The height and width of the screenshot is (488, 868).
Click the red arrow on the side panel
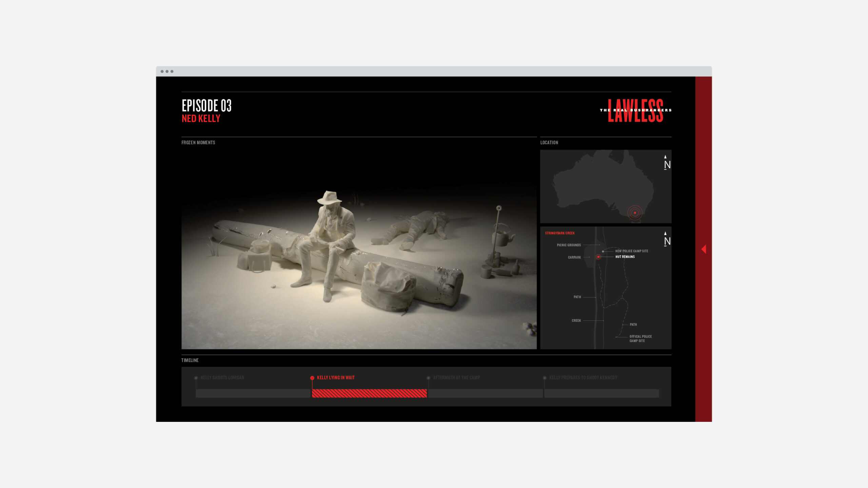tap(704, 249)
